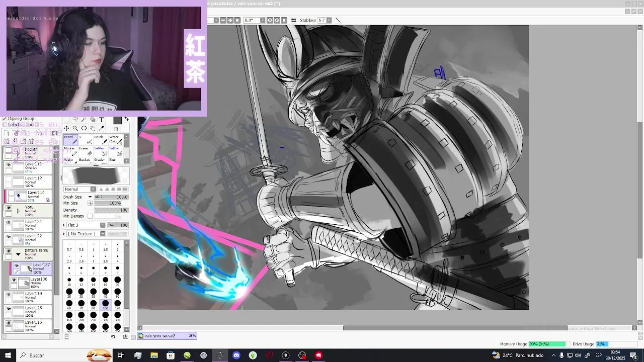
Task: Open Discord from the taskbar
Action: tap(236, 355)
